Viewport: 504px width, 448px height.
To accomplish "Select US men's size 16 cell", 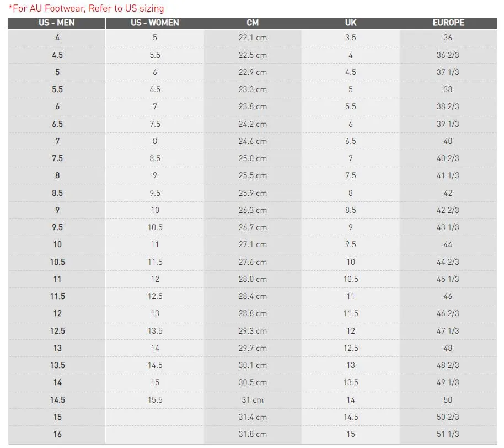I will pyautogui.click(x=57, y=434).
